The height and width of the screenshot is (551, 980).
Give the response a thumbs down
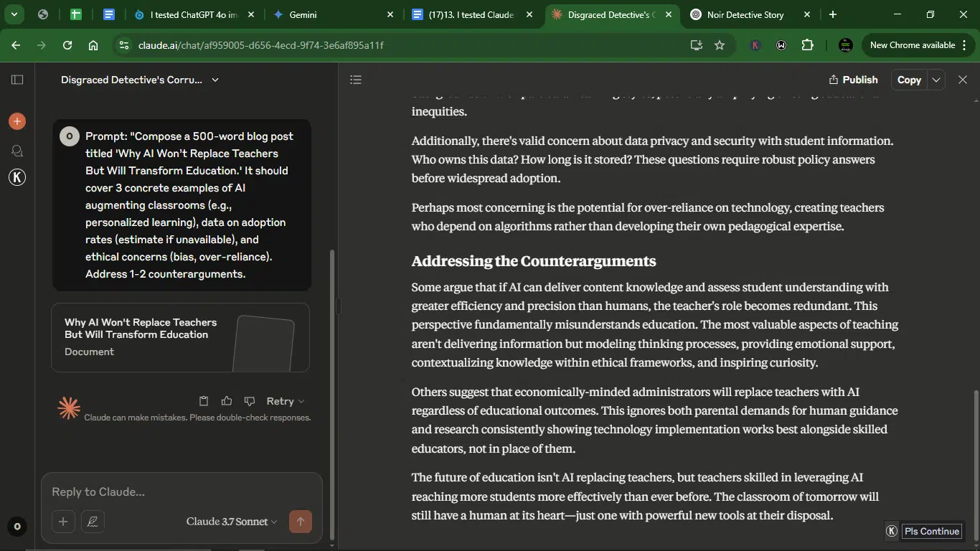[250, 401]
